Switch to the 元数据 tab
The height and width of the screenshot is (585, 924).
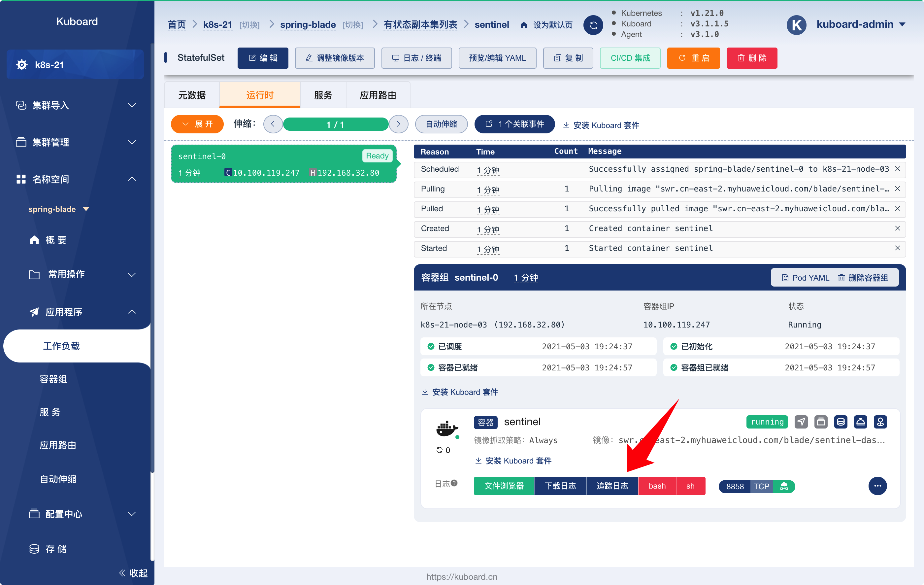tap(192, 95)
